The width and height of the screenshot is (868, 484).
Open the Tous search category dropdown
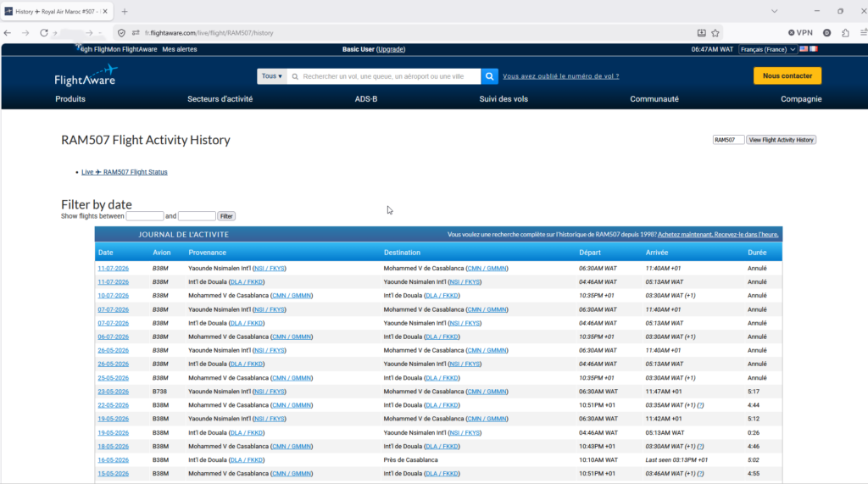272,76
